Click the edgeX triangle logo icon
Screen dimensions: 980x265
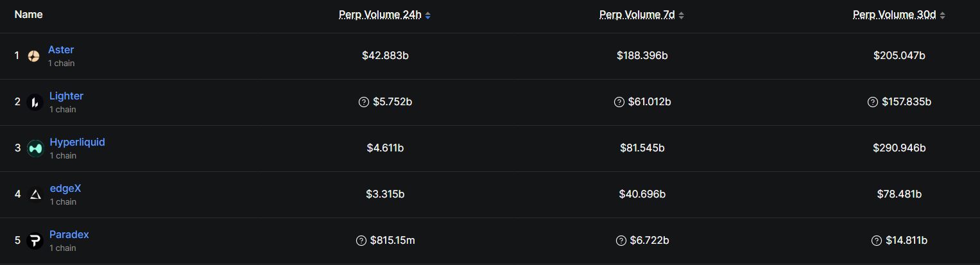35,194
